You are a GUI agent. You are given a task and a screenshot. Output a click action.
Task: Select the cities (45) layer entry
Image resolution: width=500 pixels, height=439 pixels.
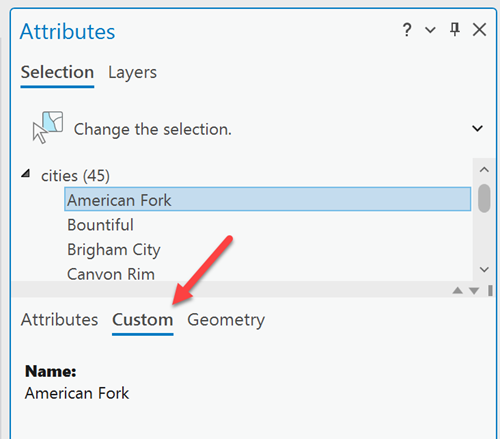[75, 176]
